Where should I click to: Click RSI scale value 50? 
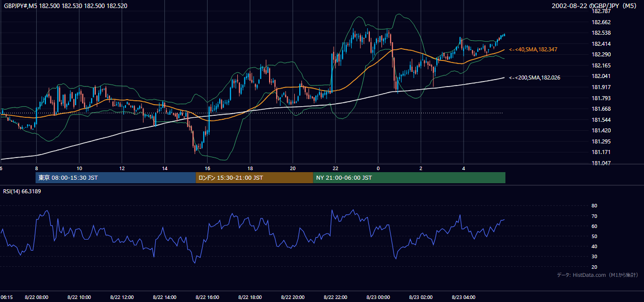(x=594, y=236)
